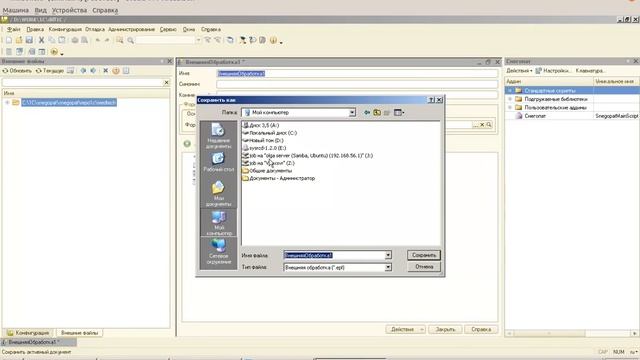Click the Up one level folder icon in the save dialog
Image resolution: width=640 pixels, height=360 pixels.
point(377,112)
